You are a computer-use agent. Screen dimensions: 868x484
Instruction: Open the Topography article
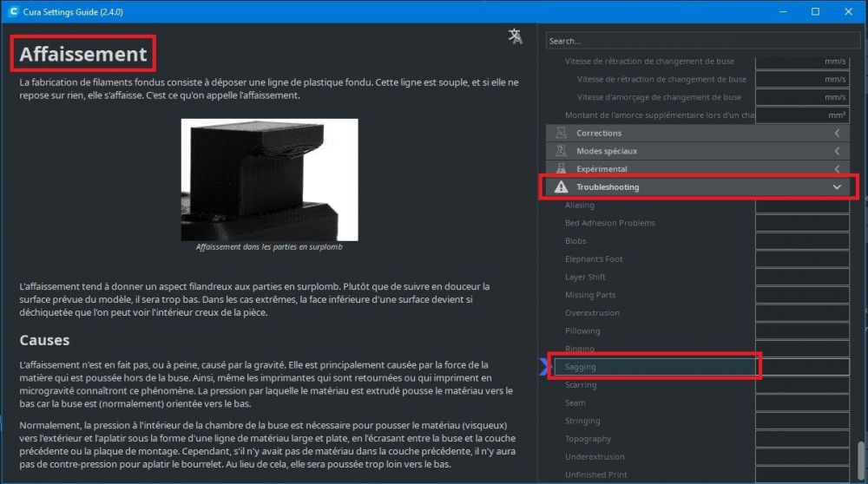(x=588, y=439)
